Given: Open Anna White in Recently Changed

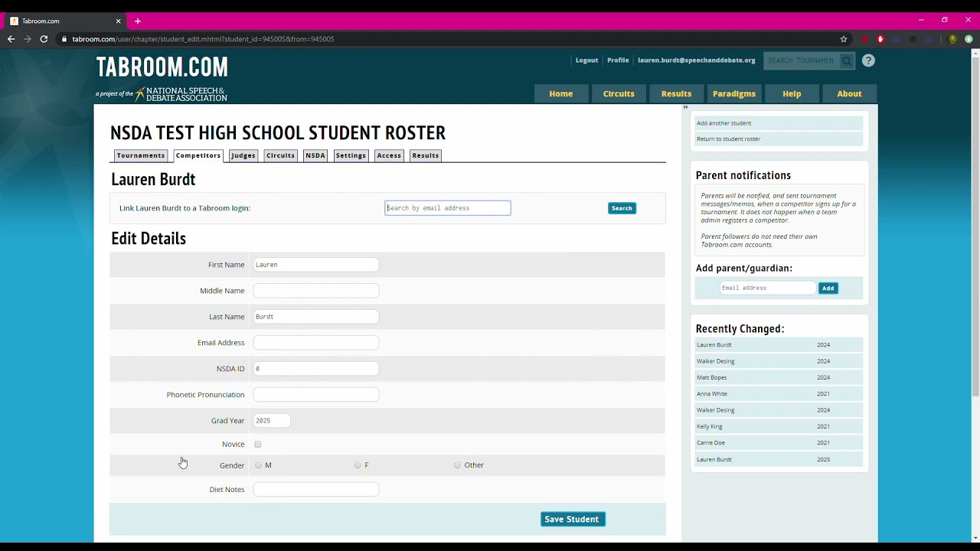Looking at the screenshot, I should click(779, 394).
